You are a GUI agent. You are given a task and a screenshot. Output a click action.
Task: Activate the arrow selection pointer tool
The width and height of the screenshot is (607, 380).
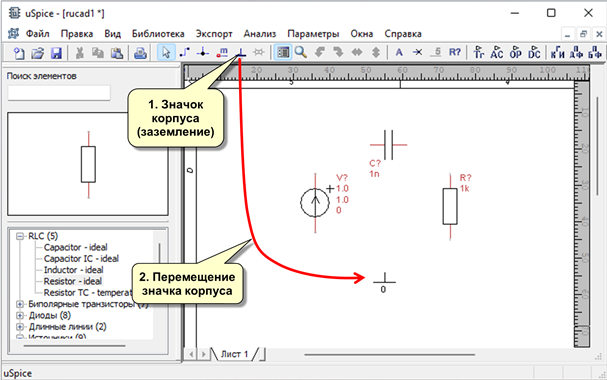pyautogui.click(x=166, y=52)
